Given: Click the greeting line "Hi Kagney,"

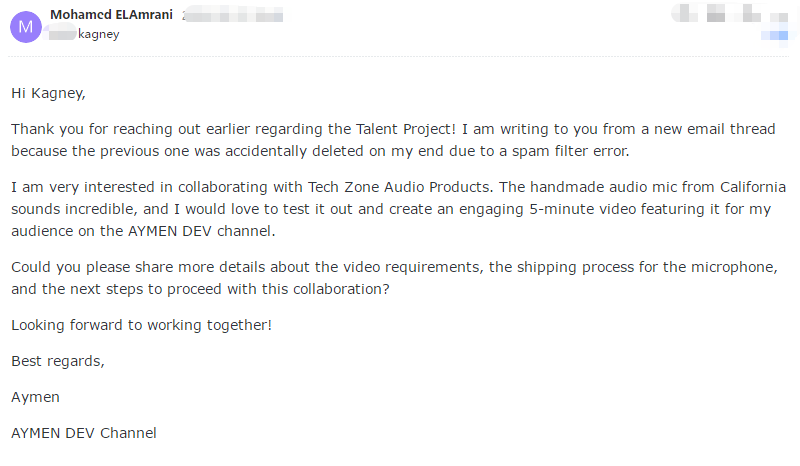Looking at the screenshot, I should [x=48, y=93].
